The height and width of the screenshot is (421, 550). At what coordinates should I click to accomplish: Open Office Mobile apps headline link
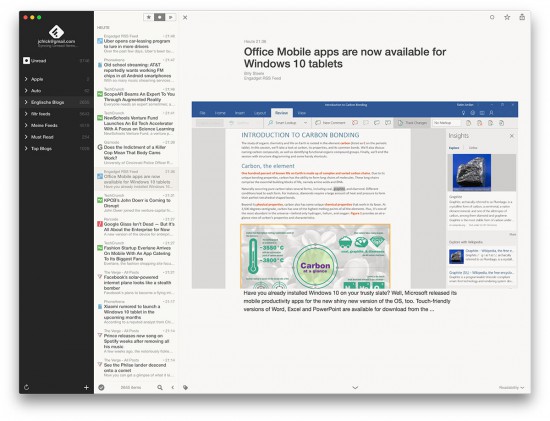tap(345, 58)
